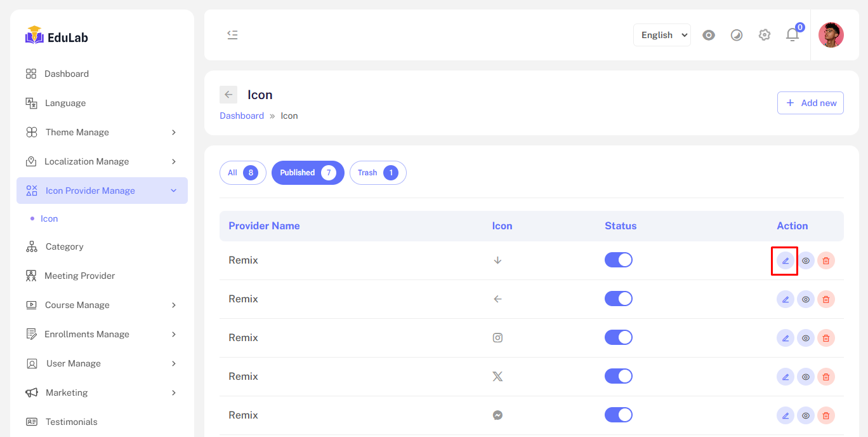Select the All filter tab
Screen dimensions: 868x437
(242, 173)
